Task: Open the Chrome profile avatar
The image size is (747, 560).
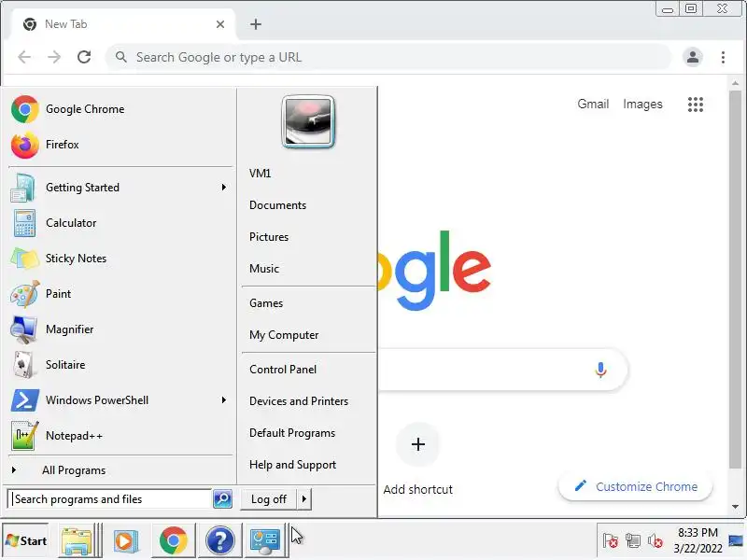Action: pyautogui.click(x=693, y=57)
